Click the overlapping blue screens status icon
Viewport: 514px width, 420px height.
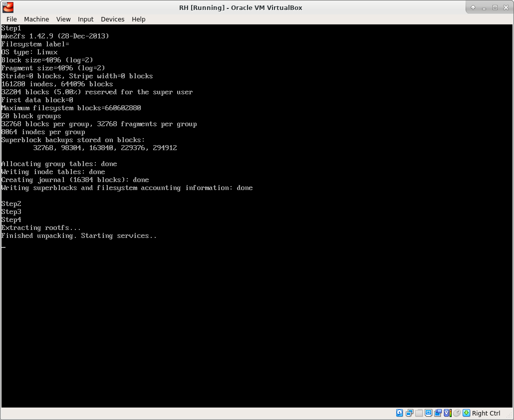pyautogui.click(x=438, y=413)
